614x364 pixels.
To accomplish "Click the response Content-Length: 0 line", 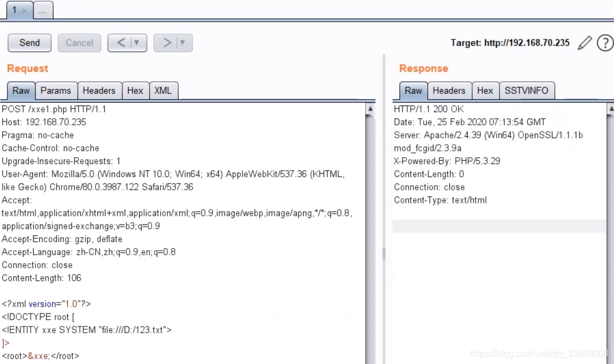I will coord(429,174).
